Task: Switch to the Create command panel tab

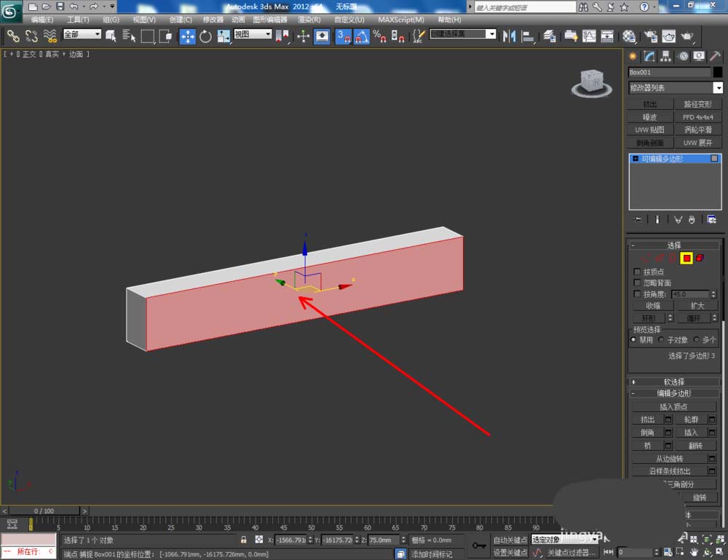Action: (633, 56)
